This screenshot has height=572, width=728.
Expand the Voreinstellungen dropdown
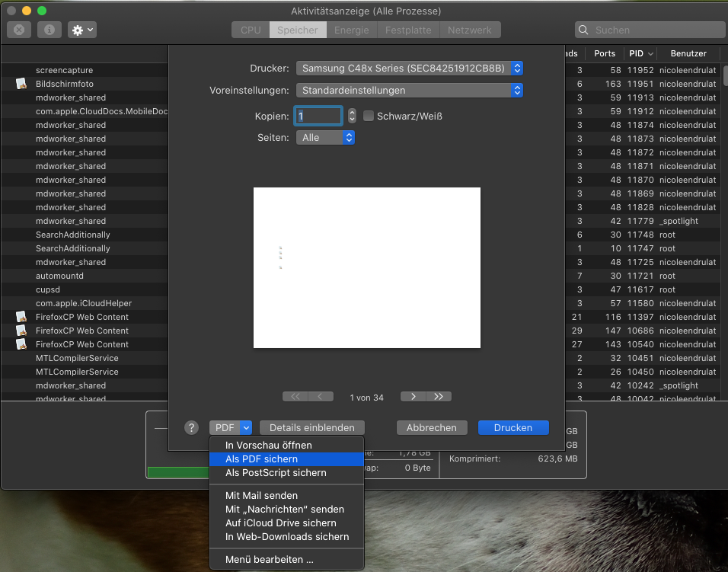[x=409, y=90]
